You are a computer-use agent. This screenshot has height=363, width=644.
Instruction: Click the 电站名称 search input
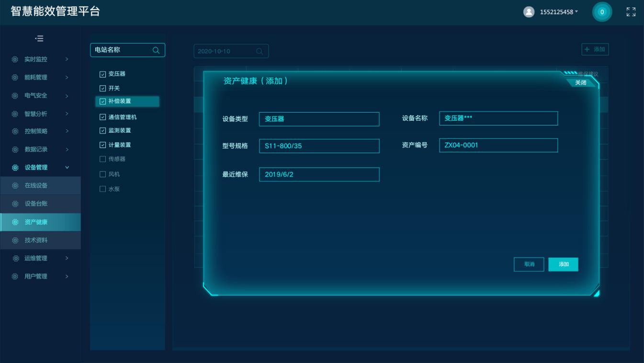click(x=127, y=50)
